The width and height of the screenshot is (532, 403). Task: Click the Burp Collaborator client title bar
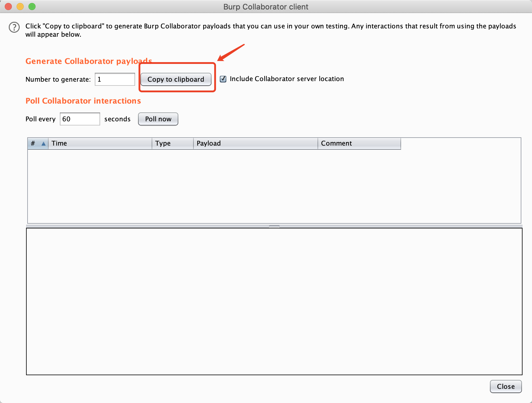(266, 7)
